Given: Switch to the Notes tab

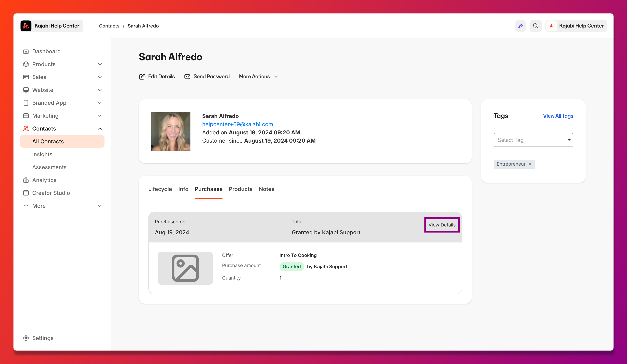Looking at the screenshot, I should (266, 189).
